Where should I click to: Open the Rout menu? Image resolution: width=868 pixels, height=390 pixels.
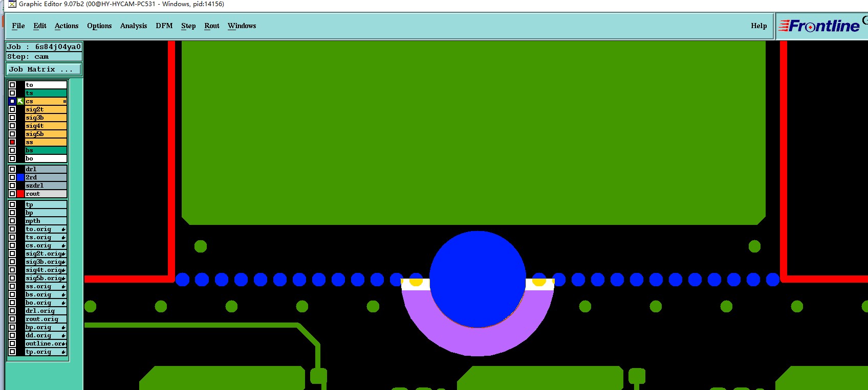point(212,26)
